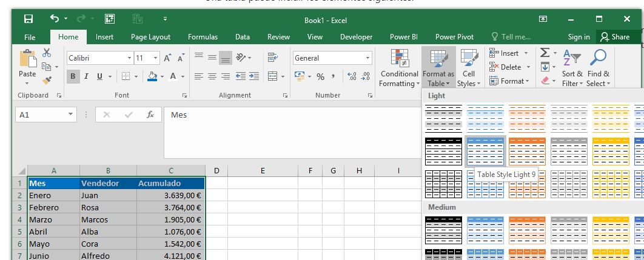Screen dimensions: 644x260
Task: Click the Share button
Action: [x=615, y=37]
